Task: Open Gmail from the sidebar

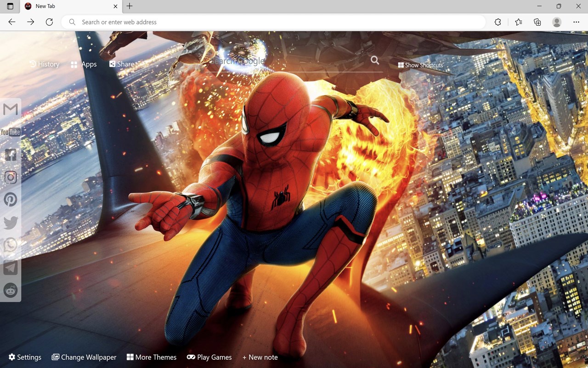Action: coord(11,109)
